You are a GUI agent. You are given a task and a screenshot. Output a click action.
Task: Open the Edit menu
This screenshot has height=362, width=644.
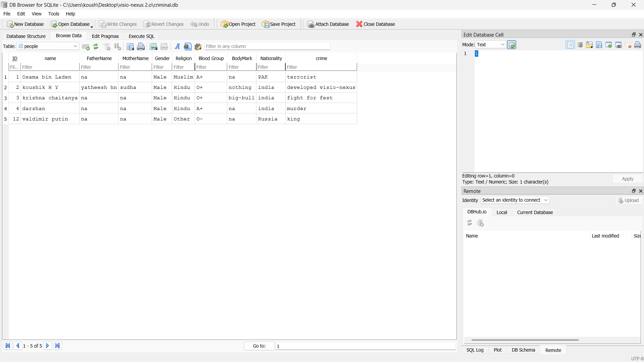coord(21,14)
